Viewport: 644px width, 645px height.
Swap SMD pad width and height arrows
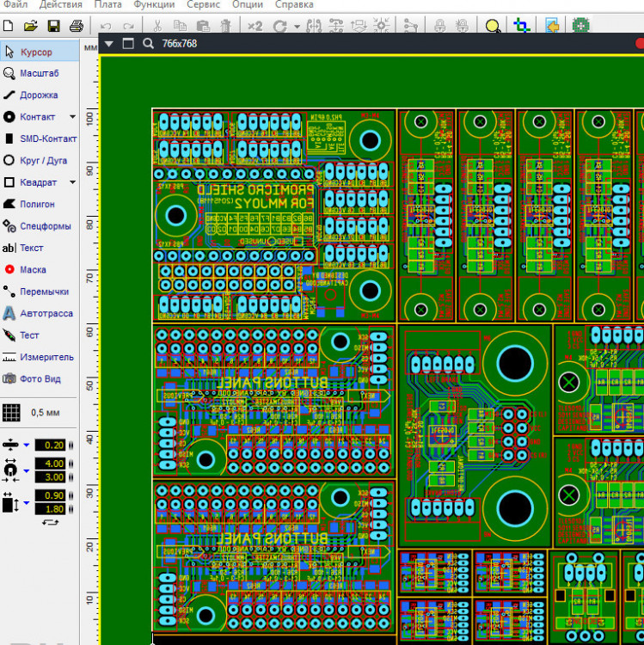click(51, 521)
